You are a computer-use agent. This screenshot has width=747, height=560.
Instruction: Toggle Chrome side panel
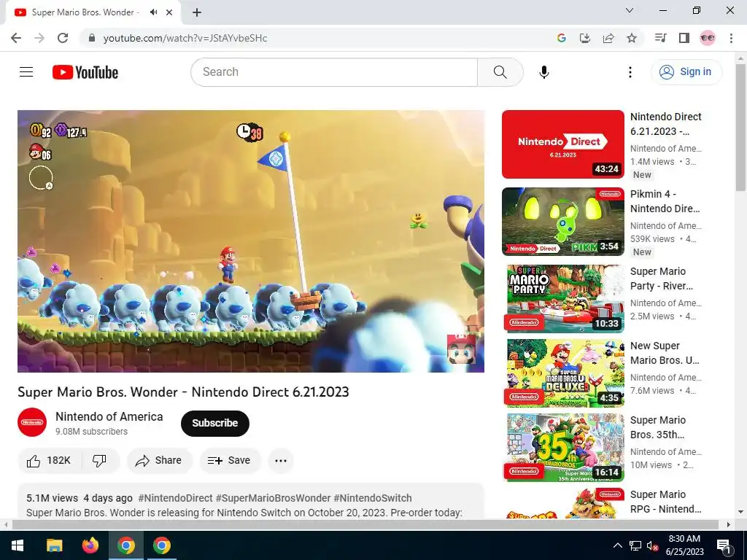(x=684, y=38)
